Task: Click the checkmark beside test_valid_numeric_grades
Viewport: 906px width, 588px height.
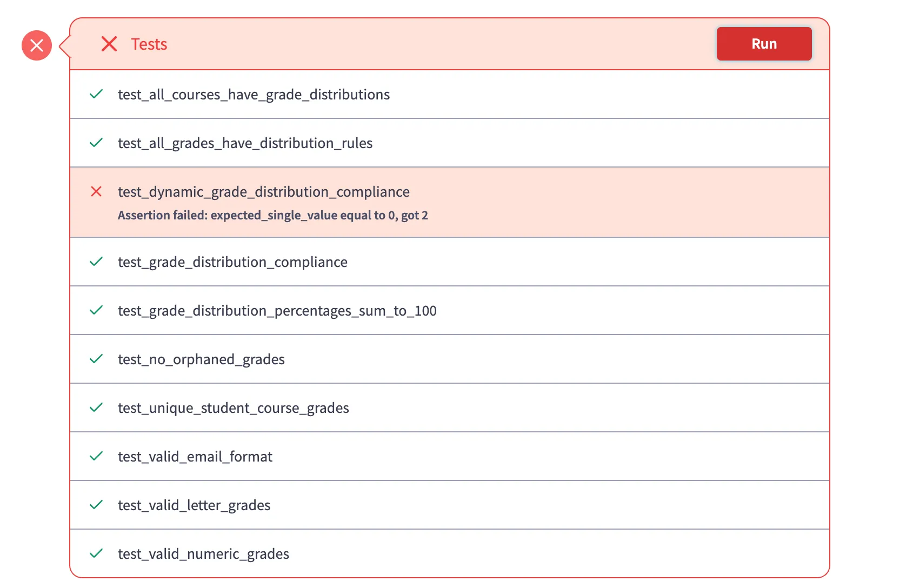Action: point(96,553)
